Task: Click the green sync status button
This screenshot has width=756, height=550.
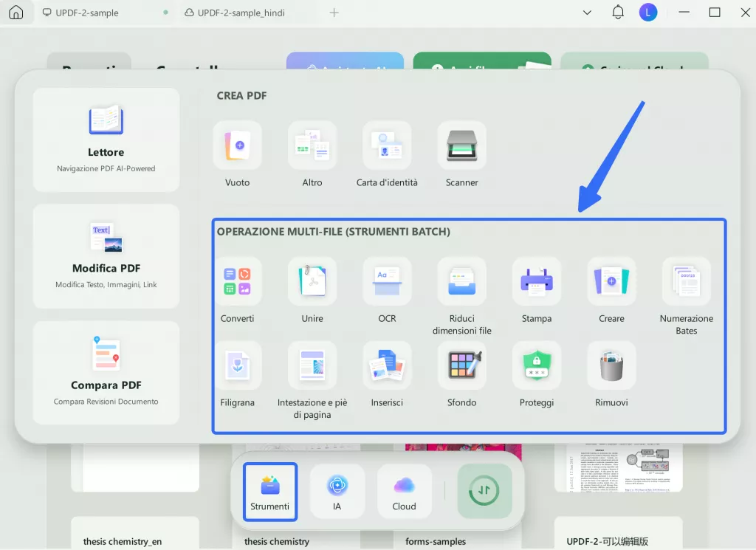Action: (x=484, y=491)
